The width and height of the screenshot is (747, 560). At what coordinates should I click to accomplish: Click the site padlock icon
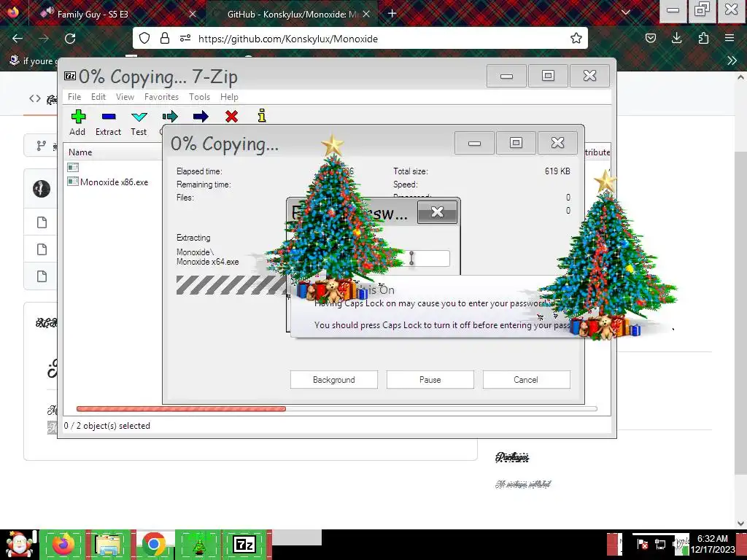point(165,38)
